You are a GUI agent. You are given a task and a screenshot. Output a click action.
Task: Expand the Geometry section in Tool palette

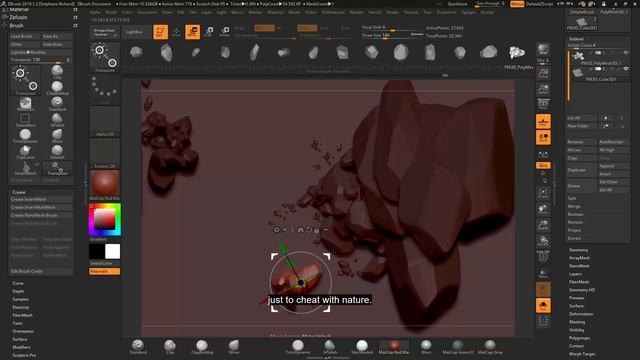tap(579, 250)
